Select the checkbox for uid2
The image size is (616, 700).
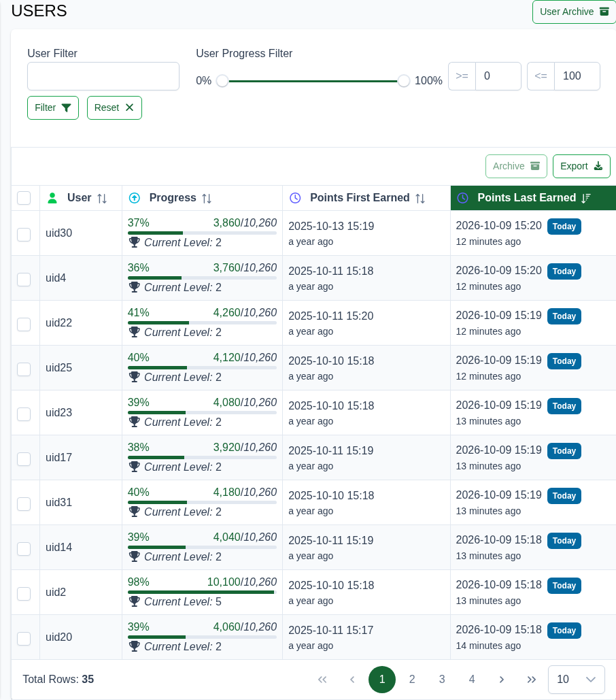click(24, 594)
